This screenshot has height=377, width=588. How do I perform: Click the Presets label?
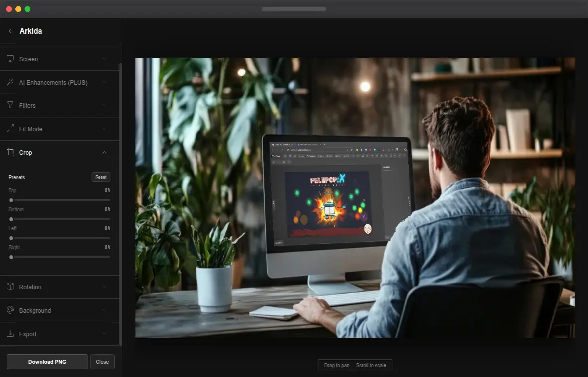pyautogui.click(x=17, y=177)
